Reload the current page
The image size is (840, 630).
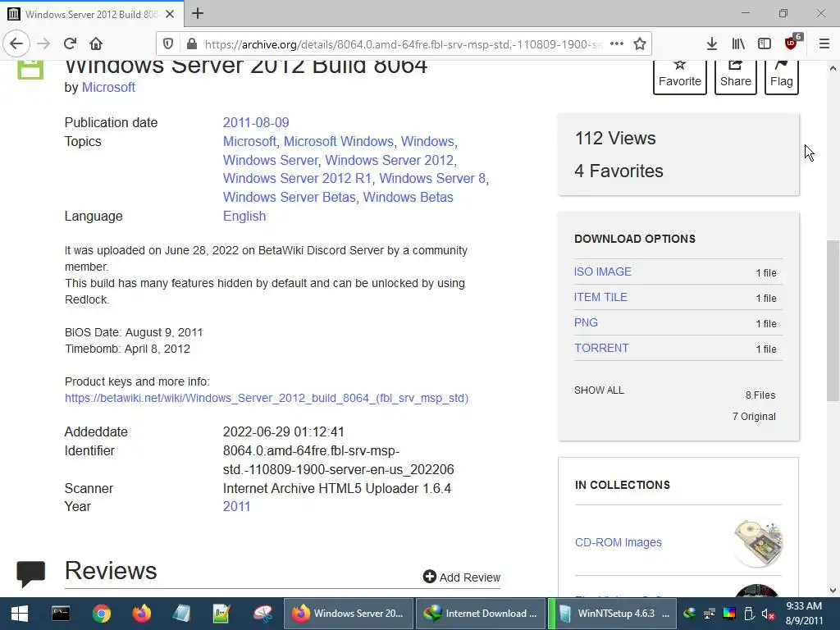tap(71, 43)
